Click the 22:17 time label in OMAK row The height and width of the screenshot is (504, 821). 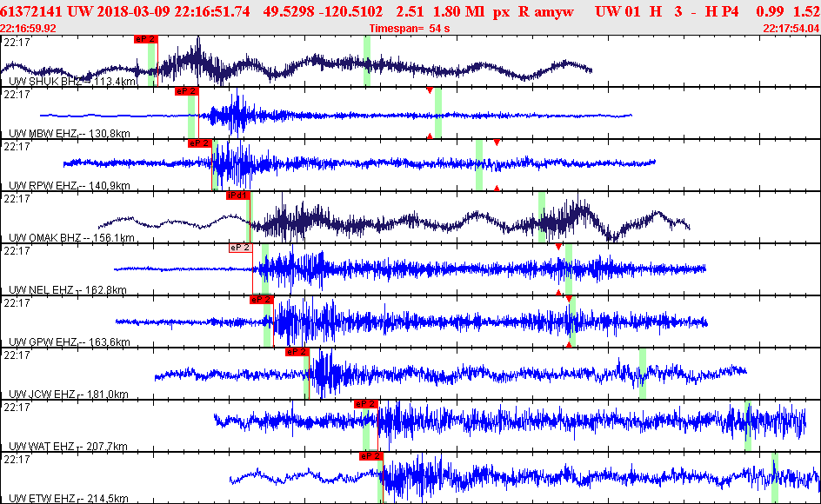coord(17,199)
